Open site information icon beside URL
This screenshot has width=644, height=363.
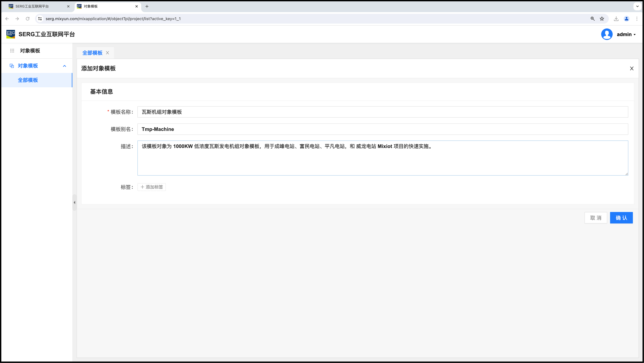pyautogui.click(x=40, y=19)
